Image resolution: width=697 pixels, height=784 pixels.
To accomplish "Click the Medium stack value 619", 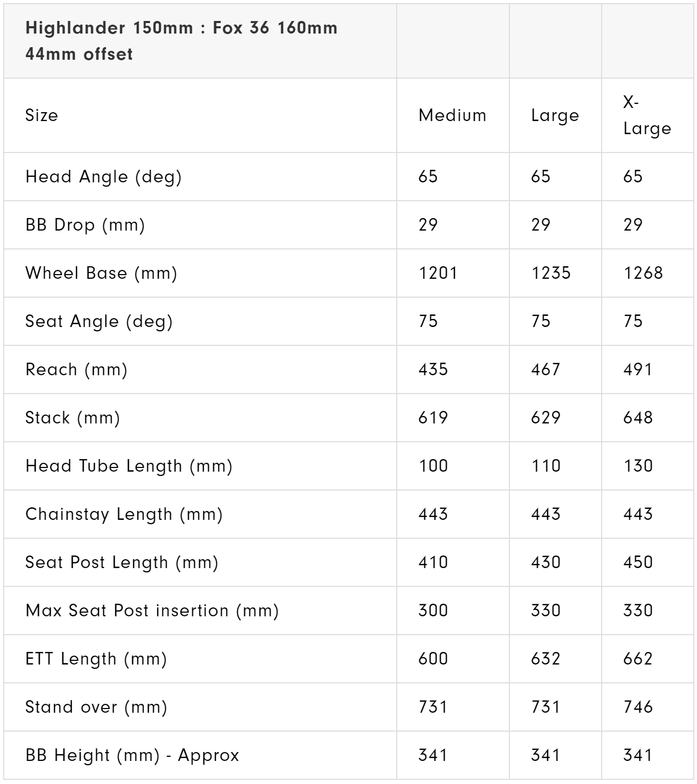I will (x=433, y=418).
